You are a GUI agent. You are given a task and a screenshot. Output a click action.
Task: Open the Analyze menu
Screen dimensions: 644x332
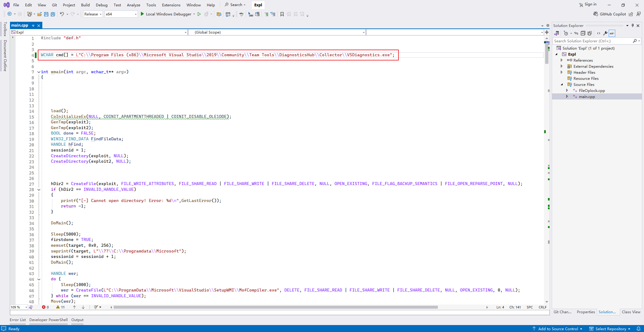pos(133,5)
